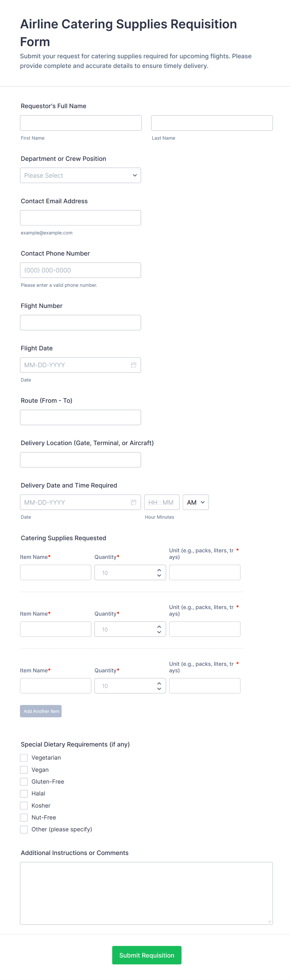The width and height of the screenshot is (290, 980).
Task: Click the Last Name text box
Action: point(212,123)
